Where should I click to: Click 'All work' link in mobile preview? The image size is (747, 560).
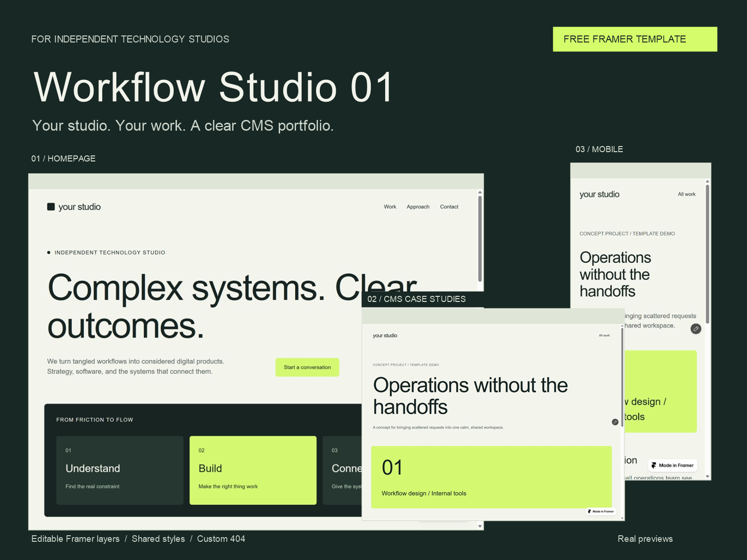[686, 194]
